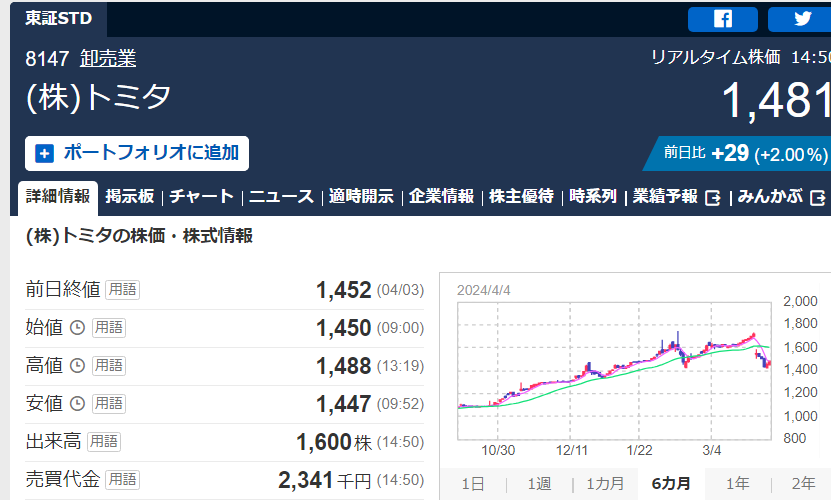Click the 東証STD market label

click(x=58, y=18)
